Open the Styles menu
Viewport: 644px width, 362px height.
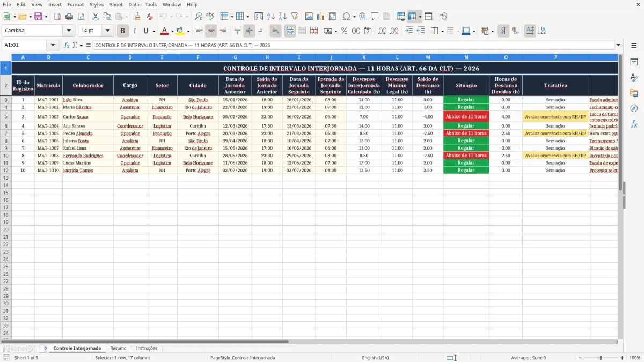pyautogui.click(x=97, y=4)
